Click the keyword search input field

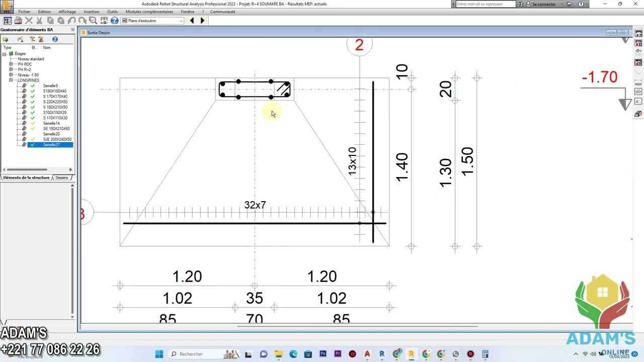click(x=486, y=4)
